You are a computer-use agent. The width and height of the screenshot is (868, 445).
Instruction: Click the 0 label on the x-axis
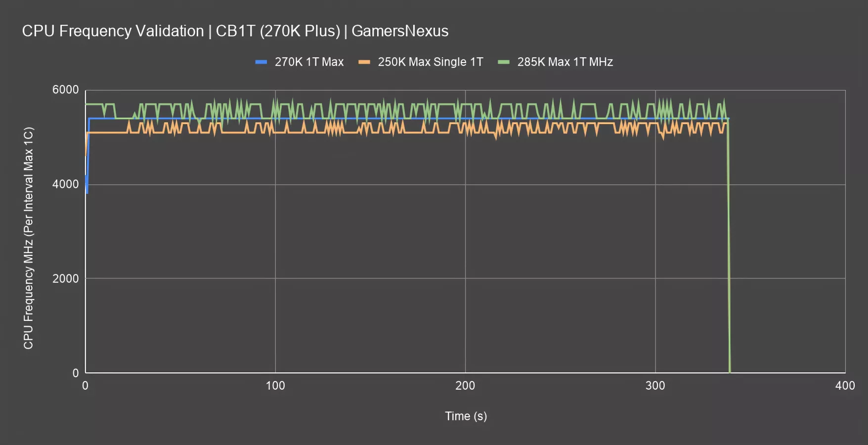coord(86,386)
